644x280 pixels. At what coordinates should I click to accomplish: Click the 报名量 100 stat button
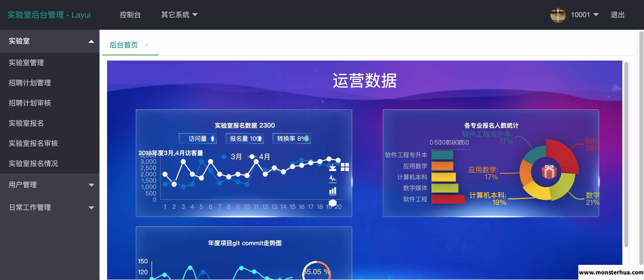tap(245, 138)
